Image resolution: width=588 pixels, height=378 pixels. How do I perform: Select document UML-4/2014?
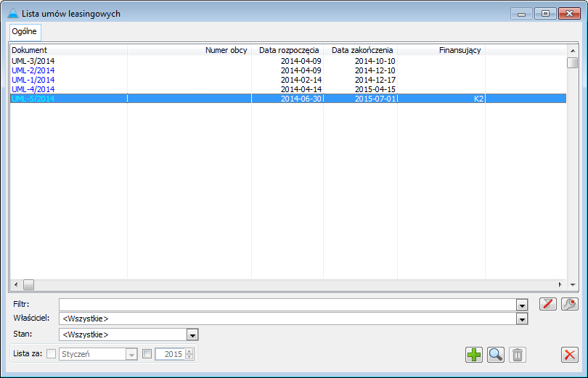[x=33, y=89]
